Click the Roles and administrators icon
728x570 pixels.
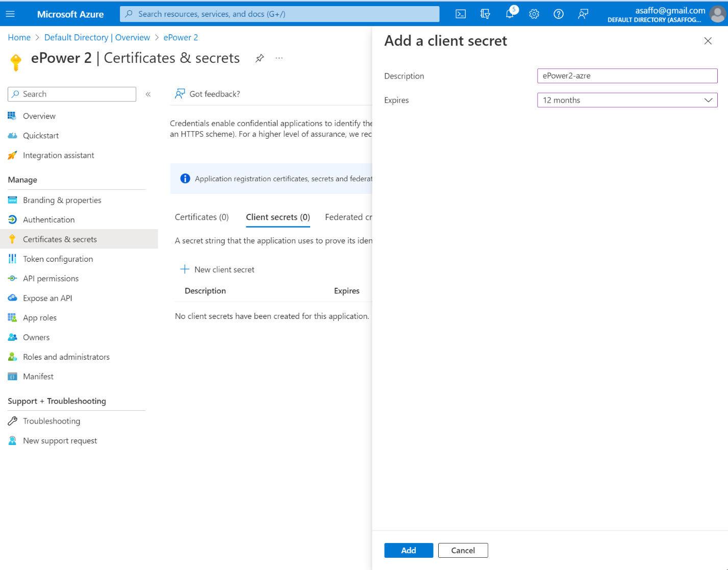pyautogui.click(x=12, y=357)
